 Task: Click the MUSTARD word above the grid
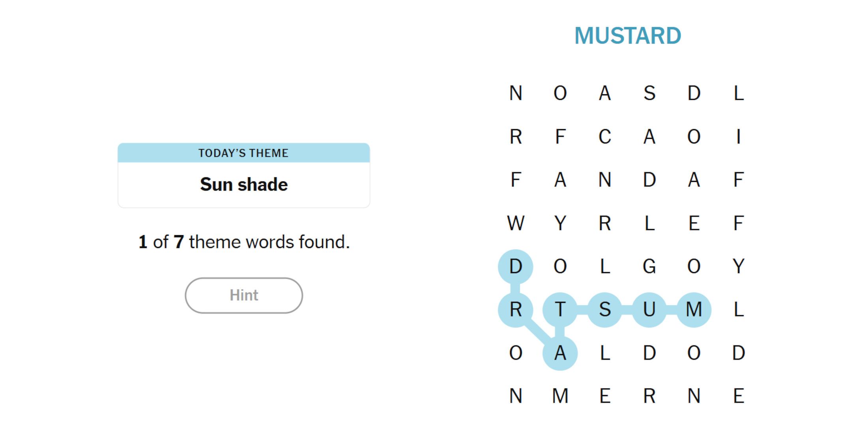[628, 36]
